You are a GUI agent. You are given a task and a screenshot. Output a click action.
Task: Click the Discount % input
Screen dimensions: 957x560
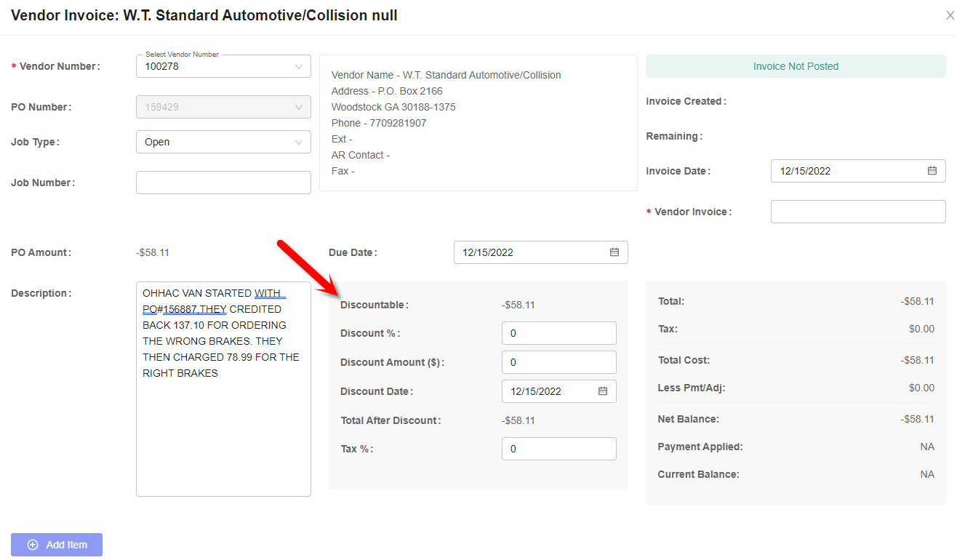coord(558,333)
